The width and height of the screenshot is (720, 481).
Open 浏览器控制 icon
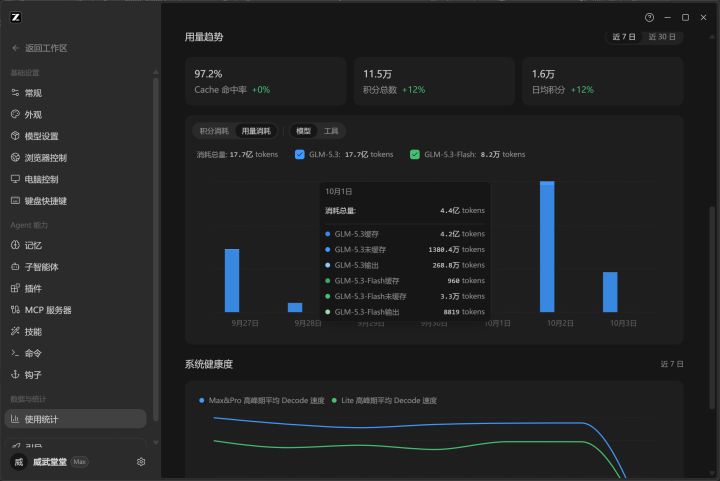coord(15,157)
